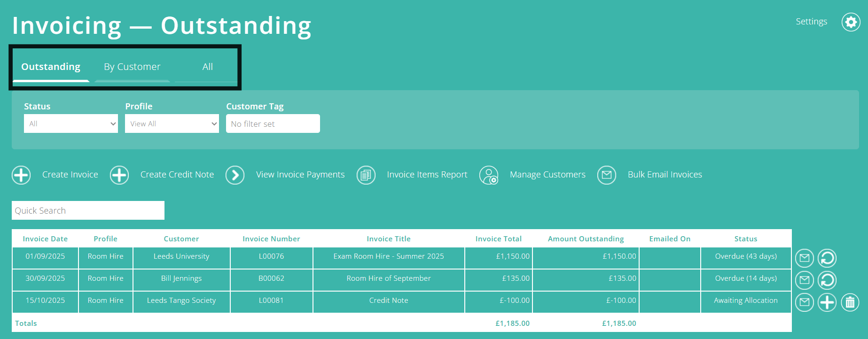Email the Bill Jennings invoice B00062
Image resolution: width=868 pixels, height=339 pixels.
click(805, 280)
